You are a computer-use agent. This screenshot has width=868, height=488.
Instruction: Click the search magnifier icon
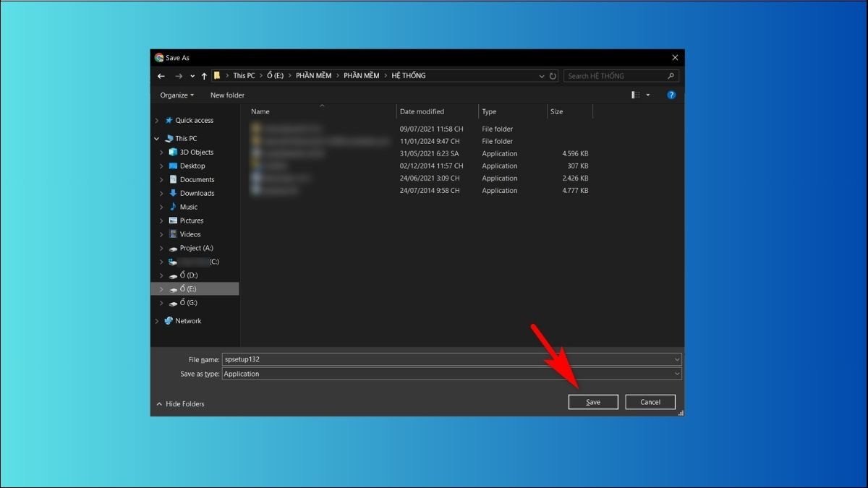[x=671, y=76]
